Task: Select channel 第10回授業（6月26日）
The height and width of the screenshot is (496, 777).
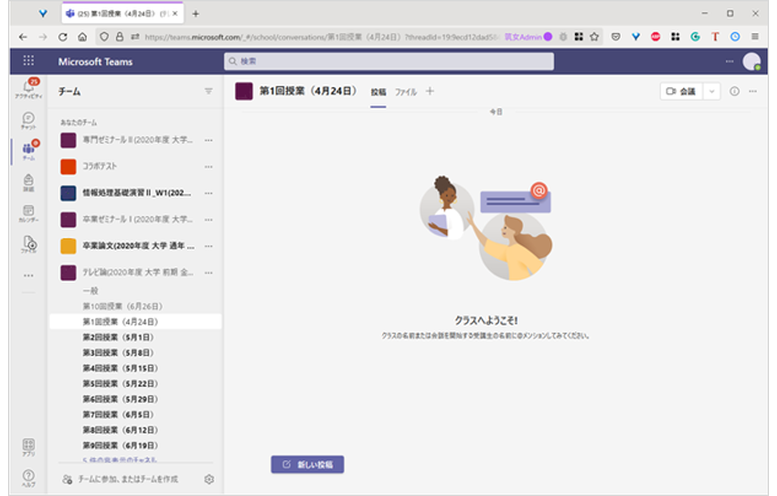Action: click(122, 306)
